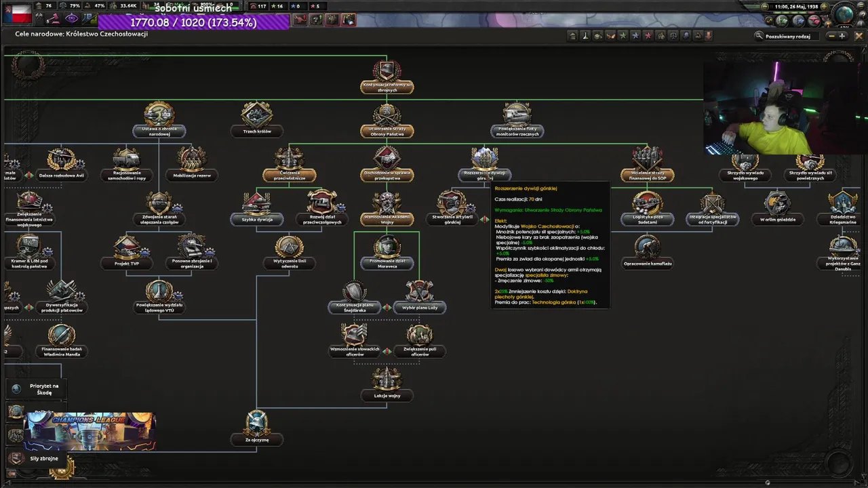Pick the Opracowanie kamuflażu focus
This screenshot has height=488, width=868.
point(648,252)
